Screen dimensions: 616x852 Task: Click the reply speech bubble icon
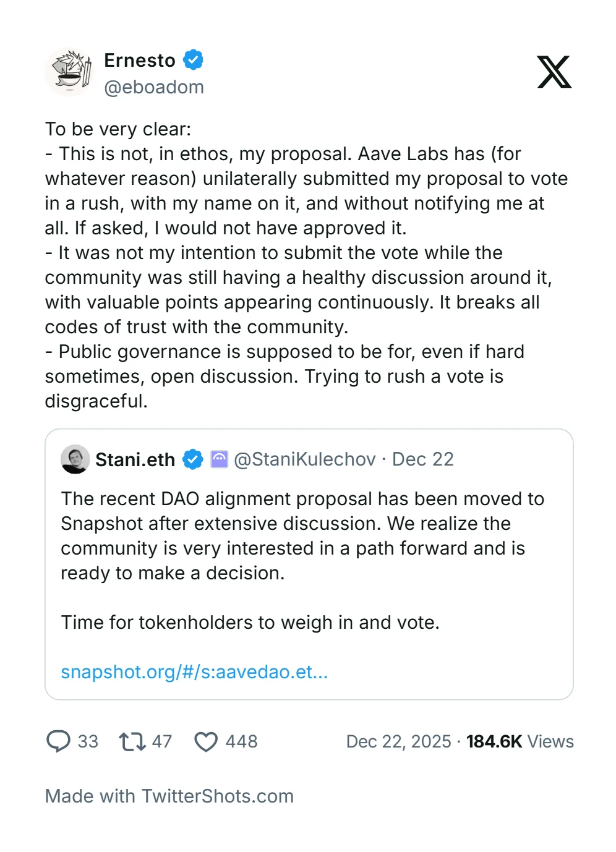(59, 741)
